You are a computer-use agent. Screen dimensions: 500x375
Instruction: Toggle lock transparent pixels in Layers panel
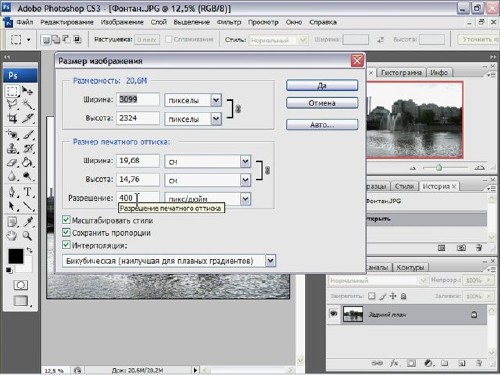pos(372,296)
